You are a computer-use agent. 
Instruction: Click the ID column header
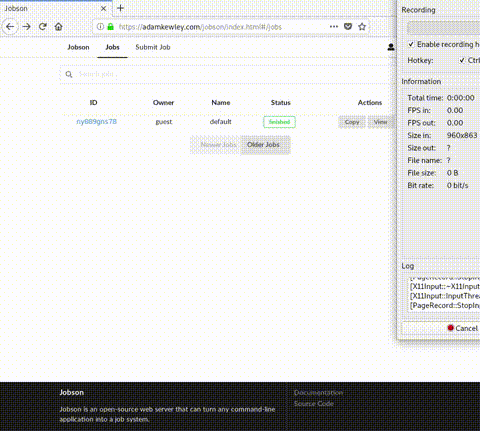click(x=93, y=103)
